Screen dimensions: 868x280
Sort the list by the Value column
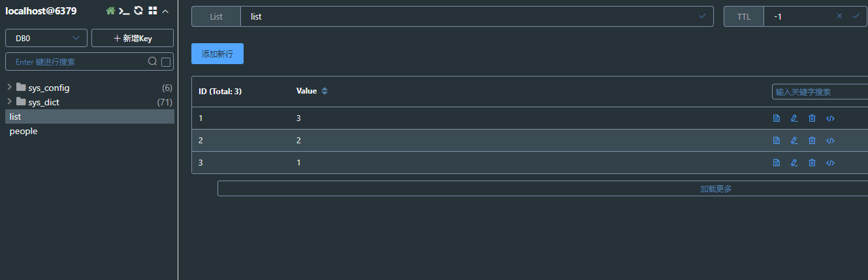click(325, 92)
